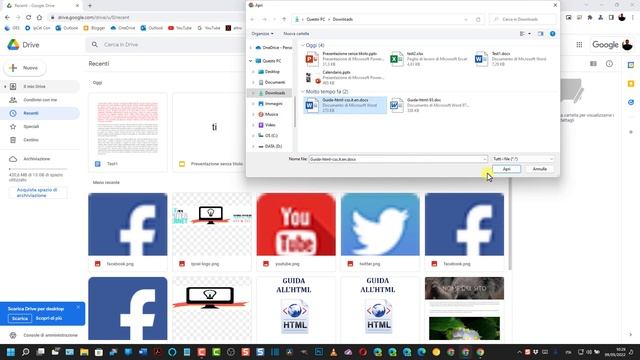Select Musica in the dialog folder tree
This screenshot has width=640, height=360.
tap(271, 114)
